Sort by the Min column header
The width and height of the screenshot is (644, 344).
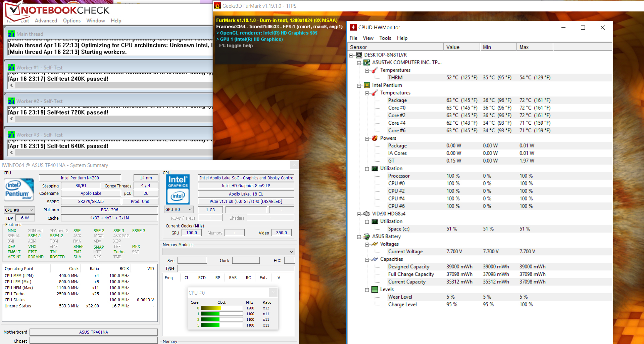[498, 47]
